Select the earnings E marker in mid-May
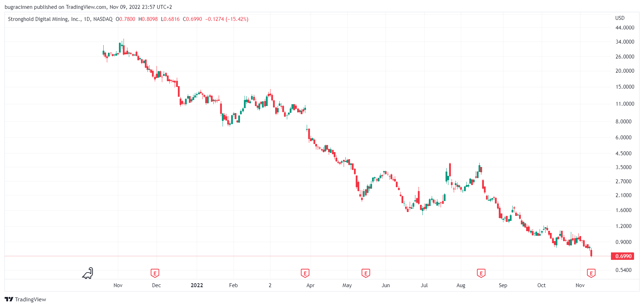 [366, 273]
